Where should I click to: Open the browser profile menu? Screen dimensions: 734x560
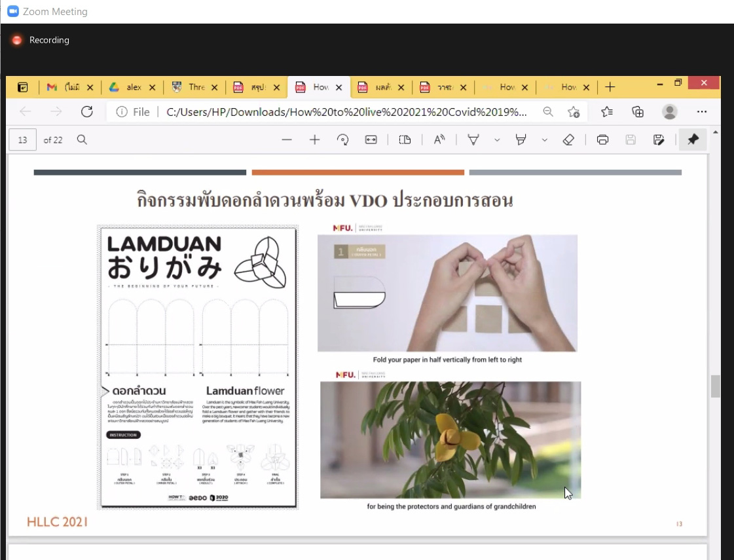pos(669,111)
